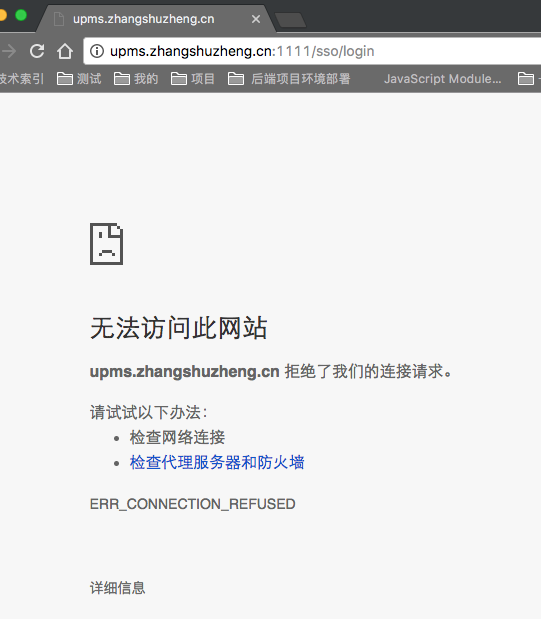The height and width of the screenshot is (619, 541).
Task: Click the 检查代理服务器和防火墙 link
Action: pyautogui.click(x=217, y=462)
